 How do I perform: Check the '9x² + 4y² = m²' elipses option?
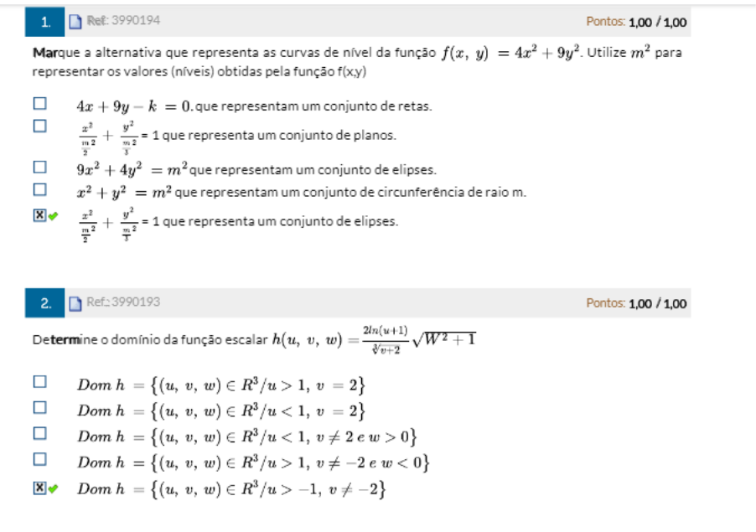click(x=39, y=168)
